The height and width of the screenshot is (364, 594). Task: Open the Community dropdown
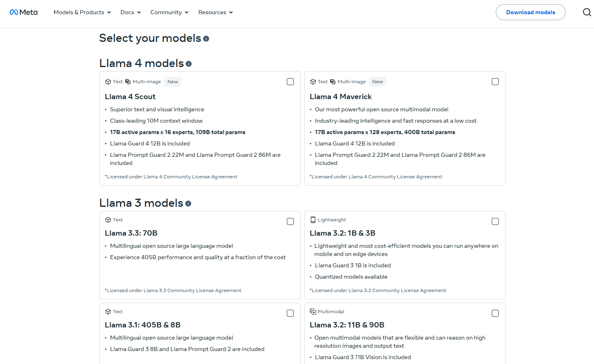click(x=169, y=12)
